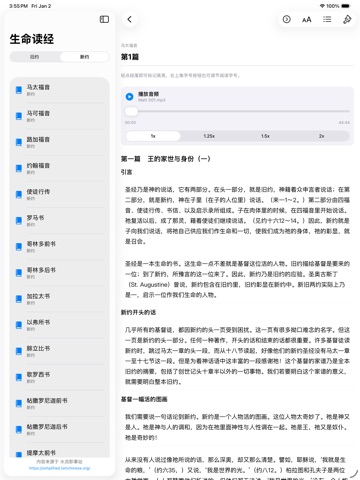Image resolution: width=360 pixels, height=480 pixels.
Task: Tap the 3:55 PM clock in status bar
Action: coord(18,6)
